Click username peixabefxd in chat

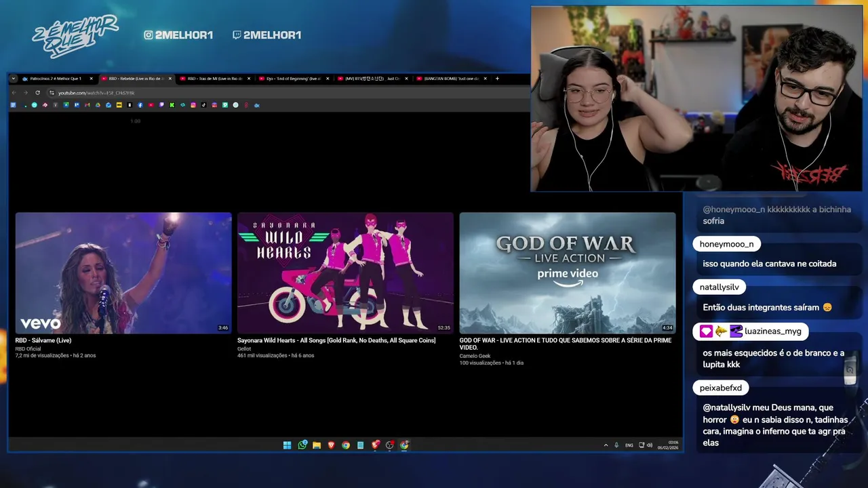tap(721, 388)
